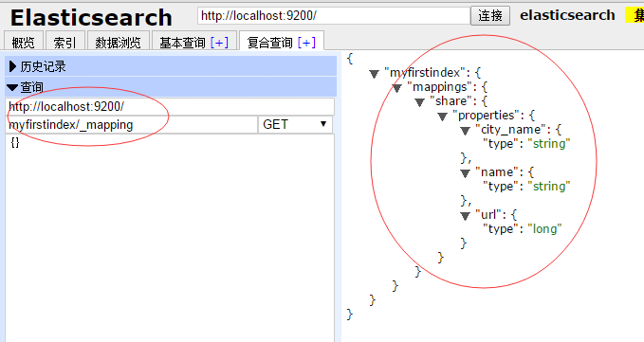This screenshot has width=644, height=342.
Task: Click inside the request body editor
Action: (x=170, y=238)
